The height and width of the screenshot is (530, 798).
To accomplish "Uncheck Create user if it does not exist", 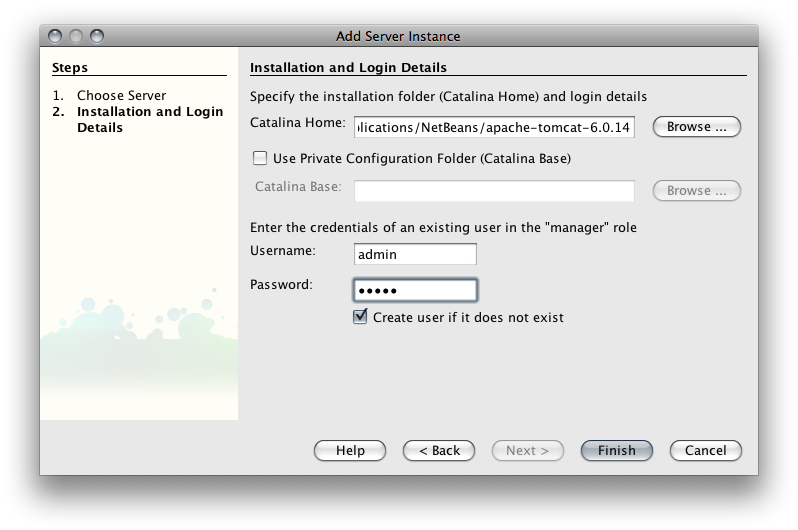I will tap(360, 317).
